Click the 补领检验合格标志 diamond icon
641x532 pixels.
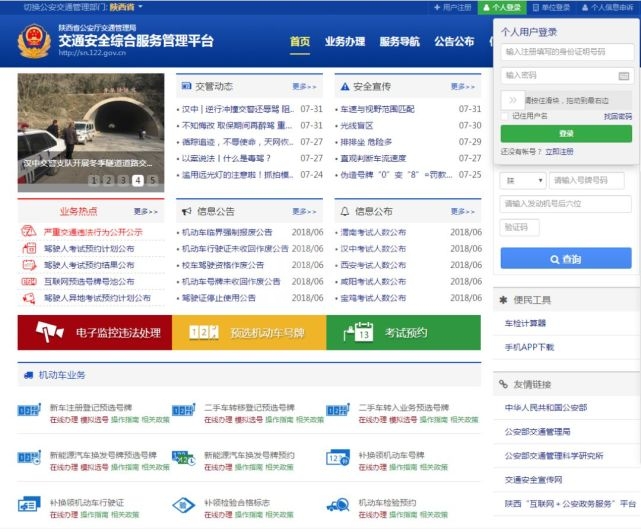[183, 504]
